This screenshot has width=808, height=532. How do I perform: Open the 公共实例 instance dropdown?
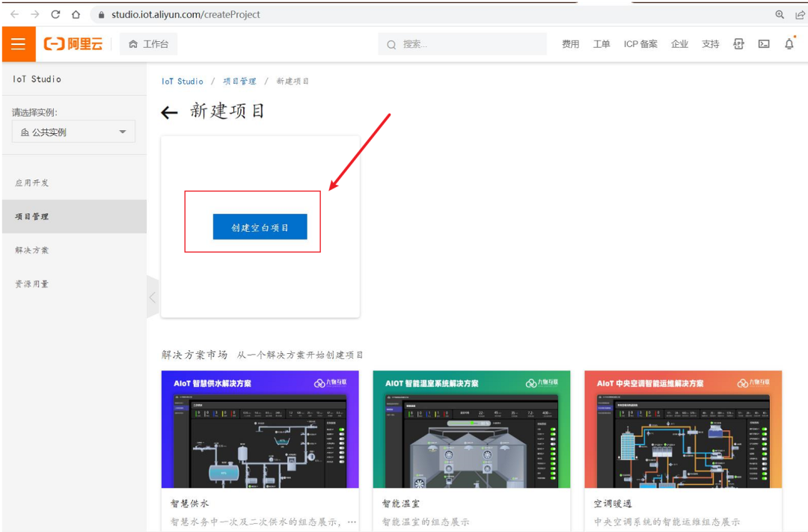point(73,132)
